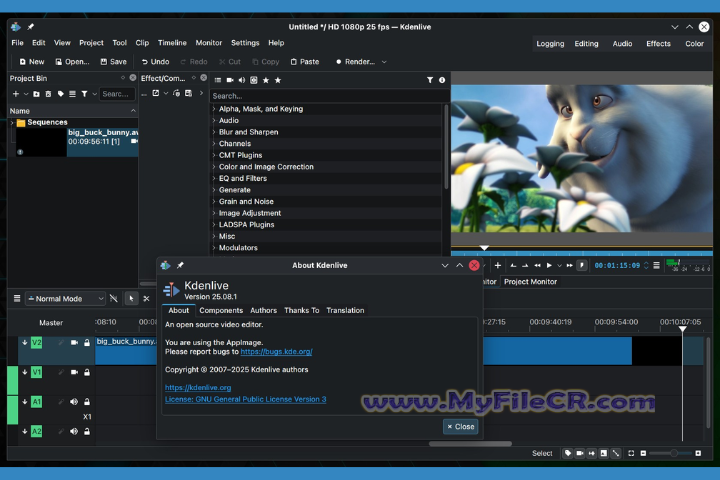Open the tag icon in the Project Bin toolbar
The image size is (720, 480).
tap(60, 94)
